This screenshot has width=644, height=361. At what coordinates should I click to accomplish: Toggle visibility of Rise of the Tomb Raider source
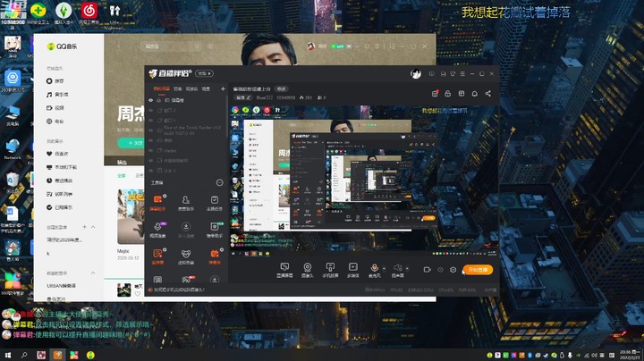click(x=151, y=130)
